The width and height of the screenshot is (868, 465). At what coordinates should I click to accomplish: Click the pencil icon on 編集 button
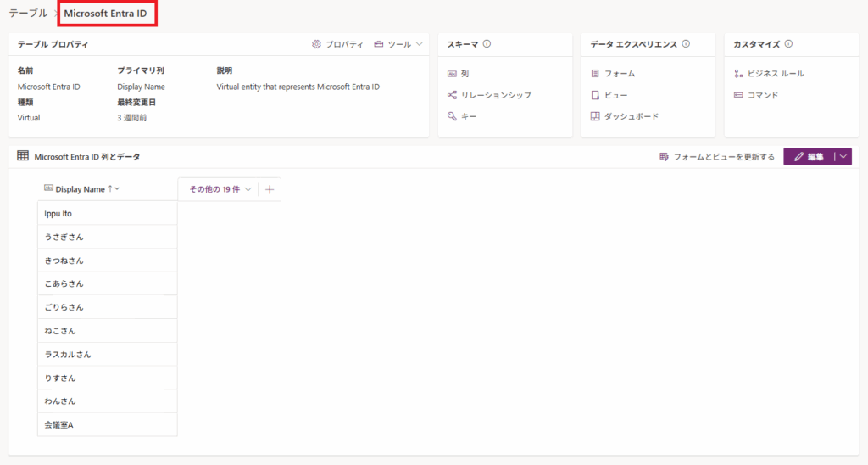point(798,157)
